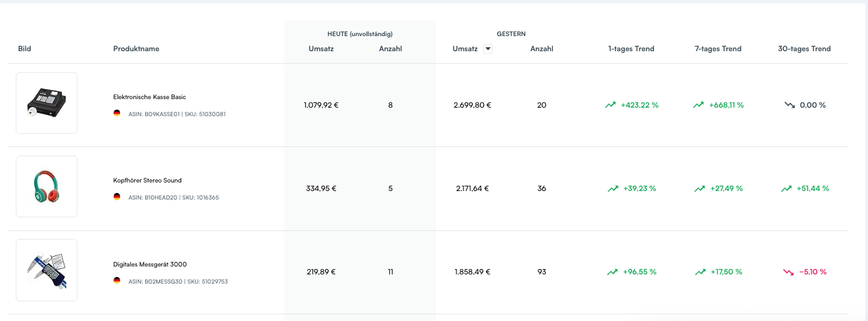Open the green headphones product thumbnail
The width and height of the screenshot is (868, 321).
(47, 186)
